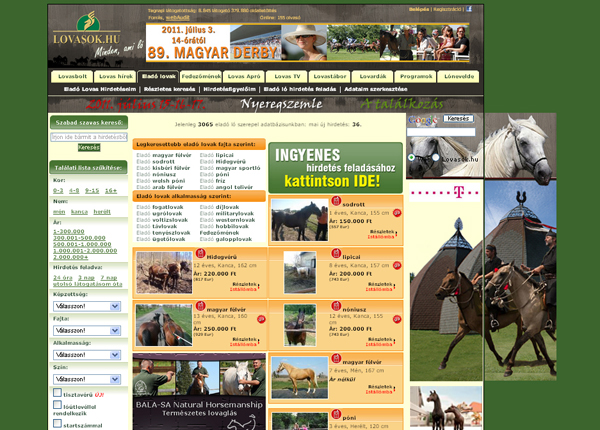Open the nóniusz horse photo thumbnail
Viewport: 600px width, 430px height.
tap(300, 325)
